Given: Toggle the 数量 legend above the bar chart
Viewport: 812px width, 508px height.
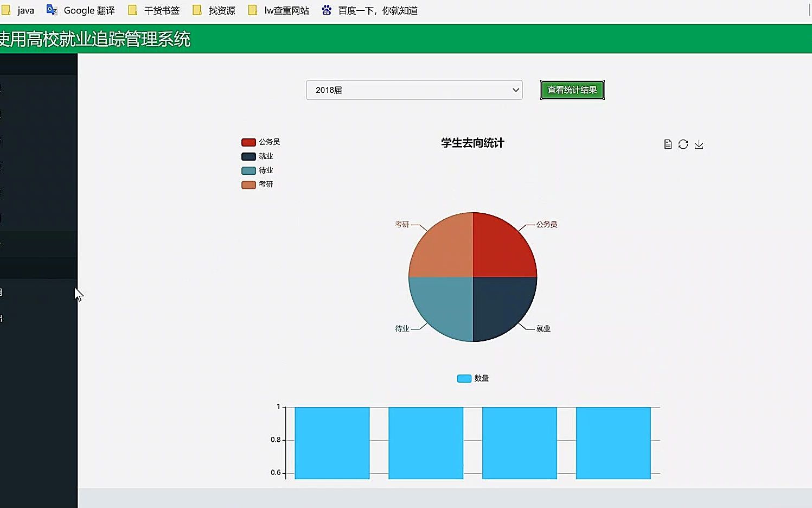Looking at the screenshot, I should tap(472, 378).
